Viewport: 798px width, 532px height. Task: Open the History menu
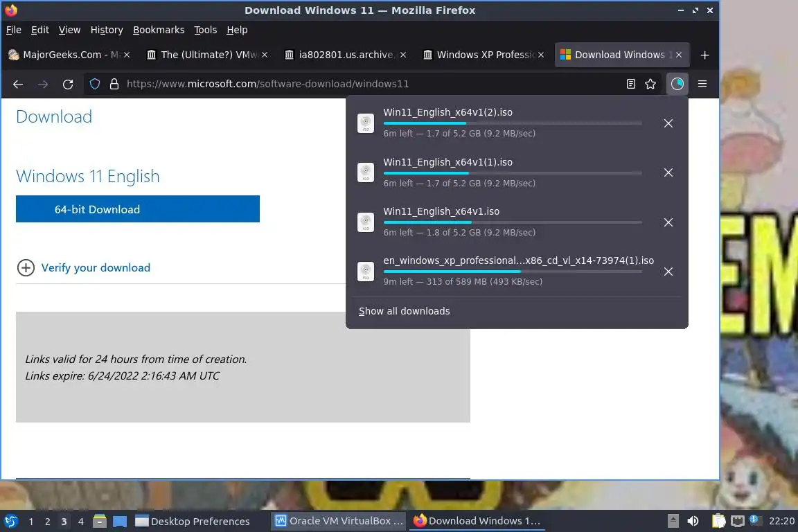coord(107,30)
